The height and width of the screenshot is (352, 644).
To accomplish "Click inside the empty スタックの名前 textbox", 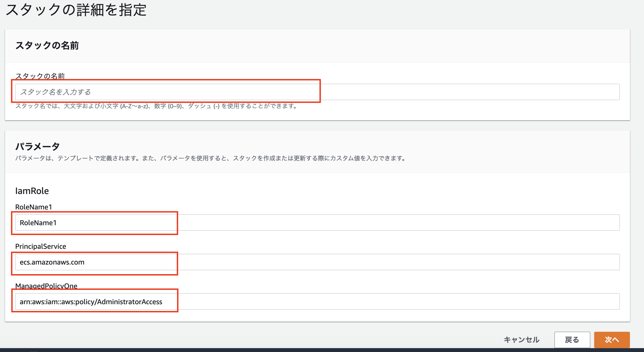I will (166, 92).
